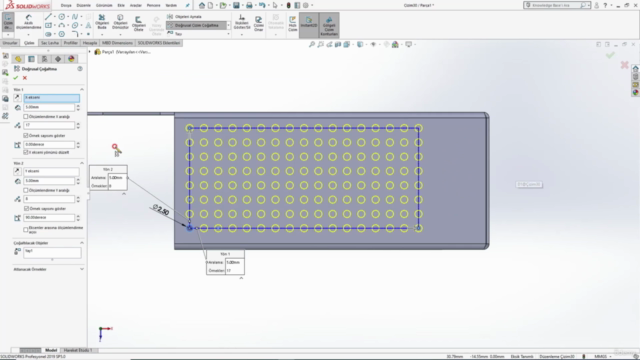Toggle Yön 1 Örnek sayısını göster checkbox
Viewport: 640px width, 360px height.
[26, 136]
